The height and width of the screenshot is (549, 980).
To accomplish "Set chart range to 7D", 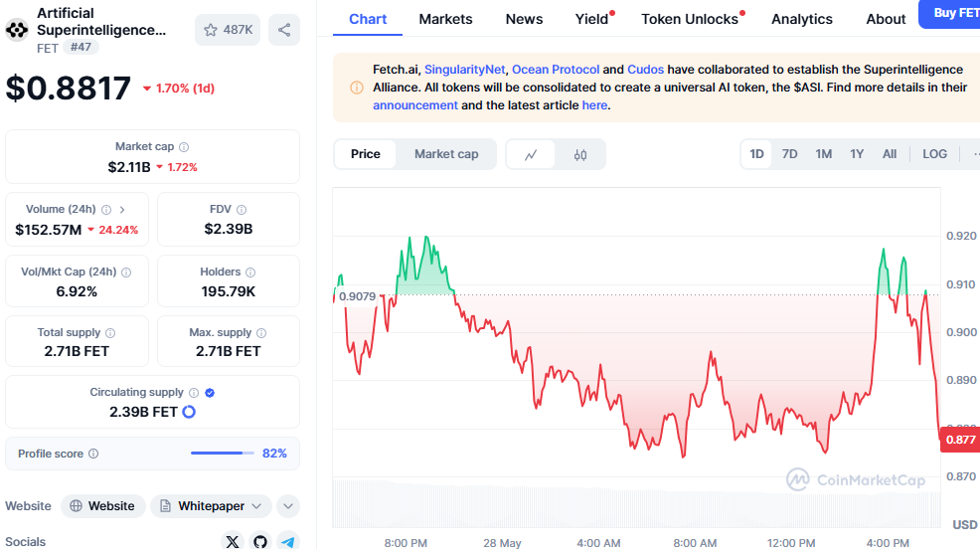I will (x=789, y=154).
